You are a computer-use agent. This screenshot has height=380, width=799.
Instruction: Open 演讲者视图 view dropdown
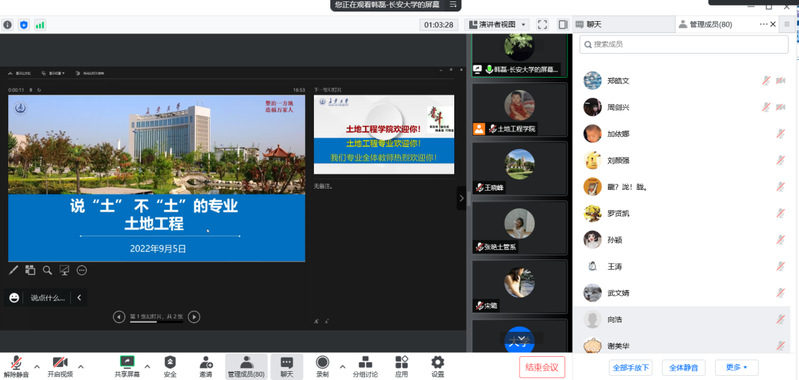pyautogui.click(x=497, y=24)
